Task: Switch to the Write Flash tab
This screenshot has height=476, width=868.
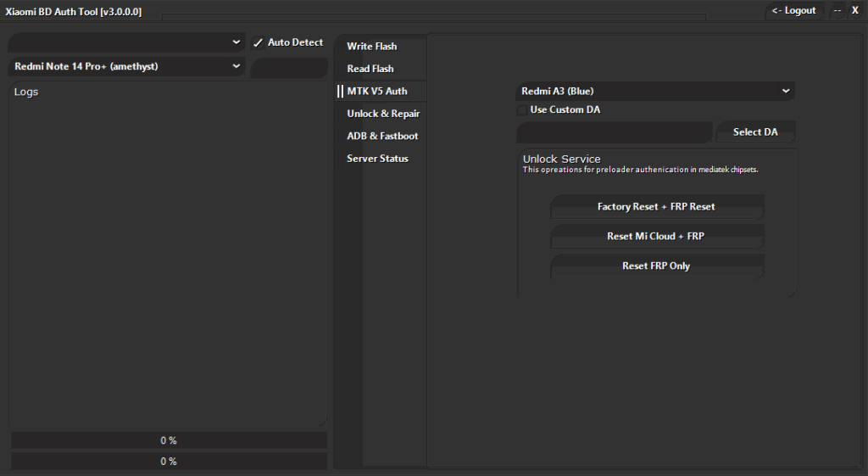Action: pyautogui.click(x=371, y=47)
